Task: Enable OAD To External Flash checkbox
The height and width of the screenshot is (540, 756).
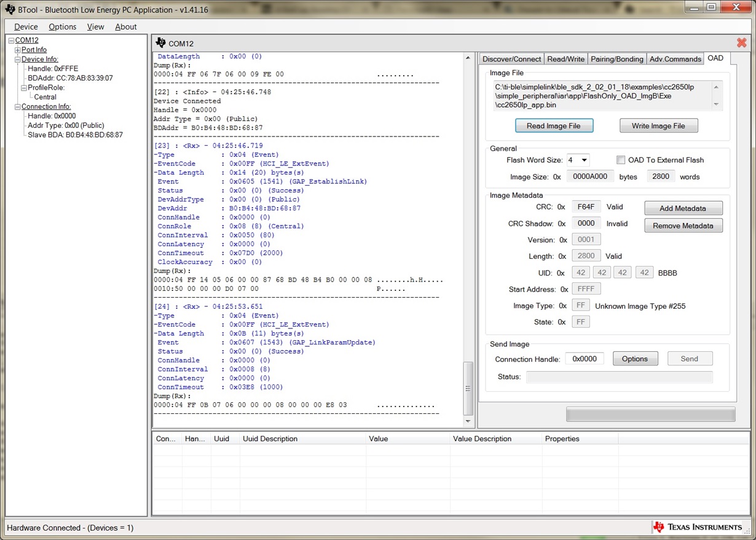Action: click(x=621, y=160)
